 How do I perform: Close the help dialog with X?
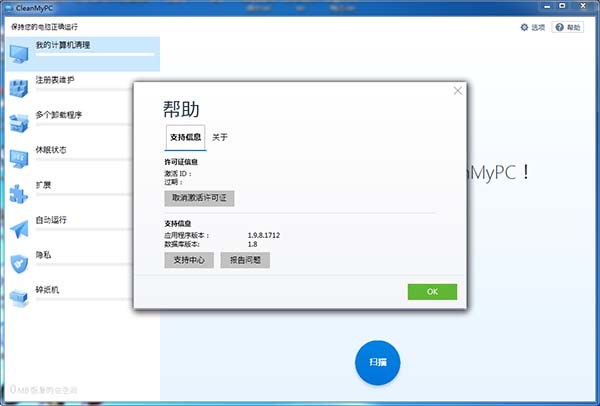(x=458, y=91)
